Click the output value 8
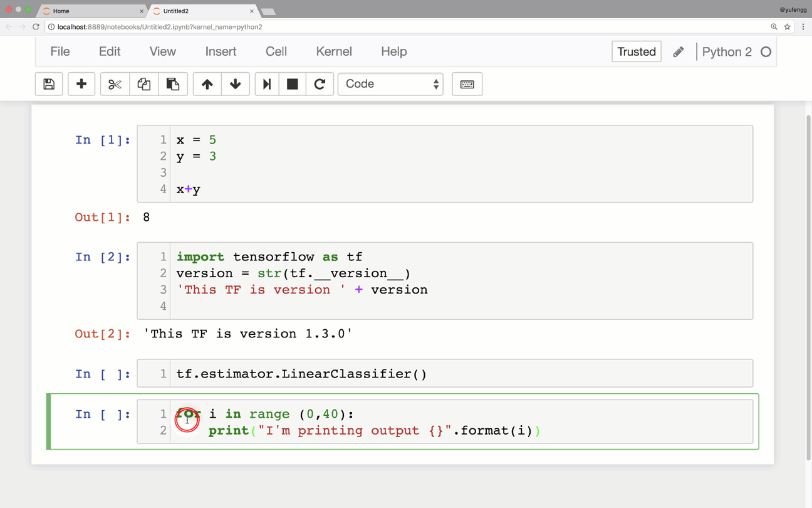 pos(147,218)
